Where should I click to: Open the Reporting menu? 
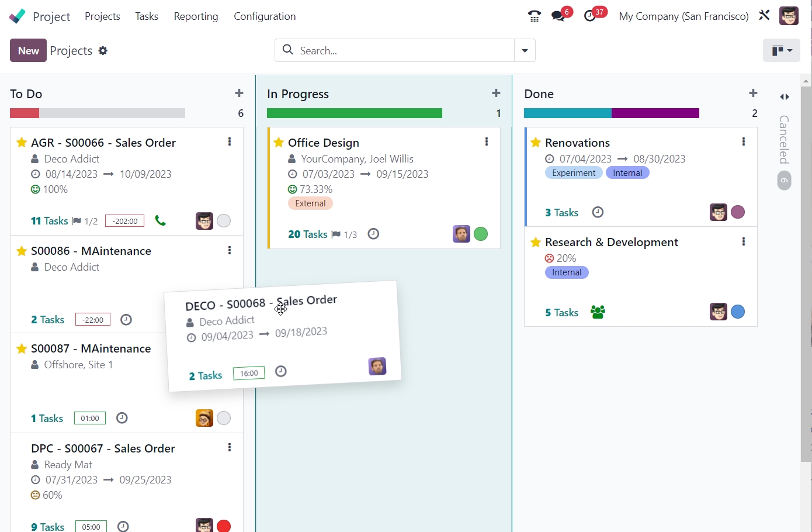(196, 16)
